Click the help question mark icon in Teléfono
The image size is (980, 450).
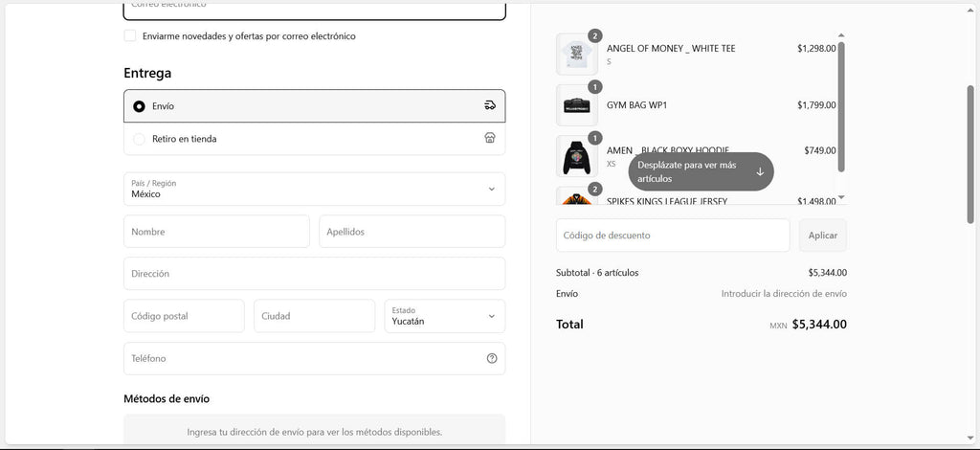point(492,358)
